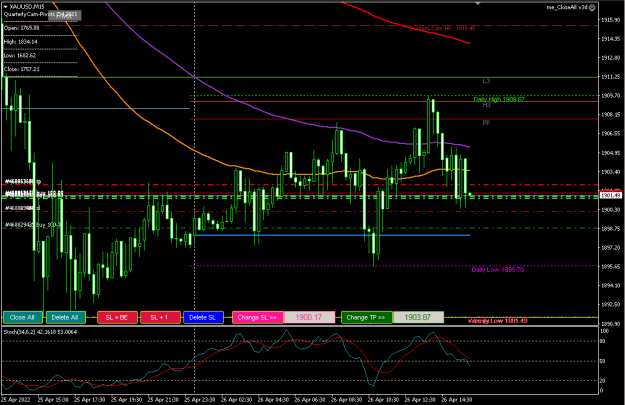The height and width of the screenshot is (405, 625).
Task: Click the 26 Apr 08:30 time label
Action: point(347,399)
